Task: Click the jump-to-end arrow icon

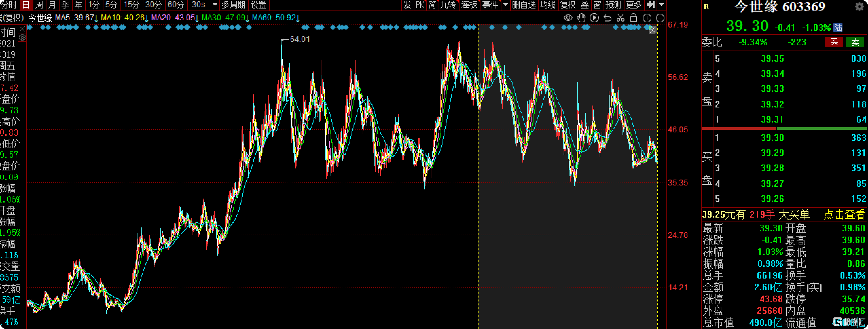Action: pos(650,5)
